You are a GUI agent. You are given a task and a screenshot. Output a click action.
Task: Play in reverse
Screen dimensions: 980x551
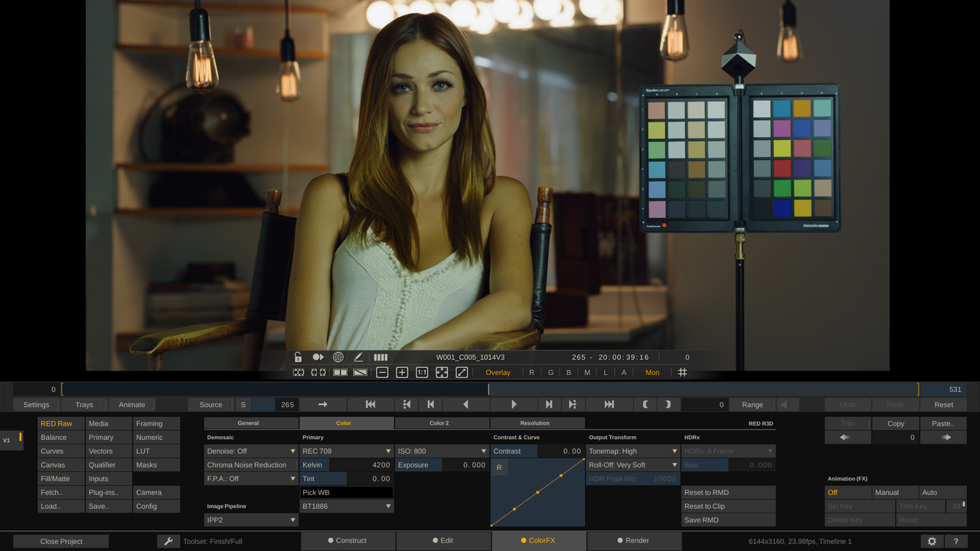click(465, 405)
